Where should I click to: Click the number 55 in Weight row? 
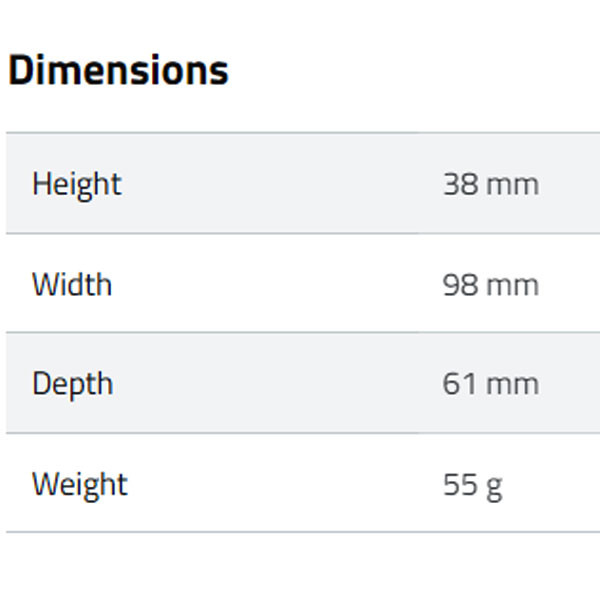pos(460,484)
